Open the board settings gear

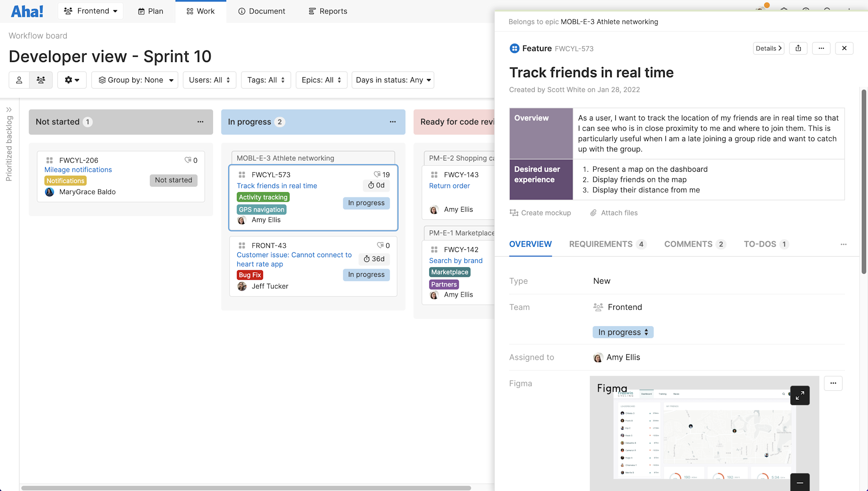coord(72,80)
